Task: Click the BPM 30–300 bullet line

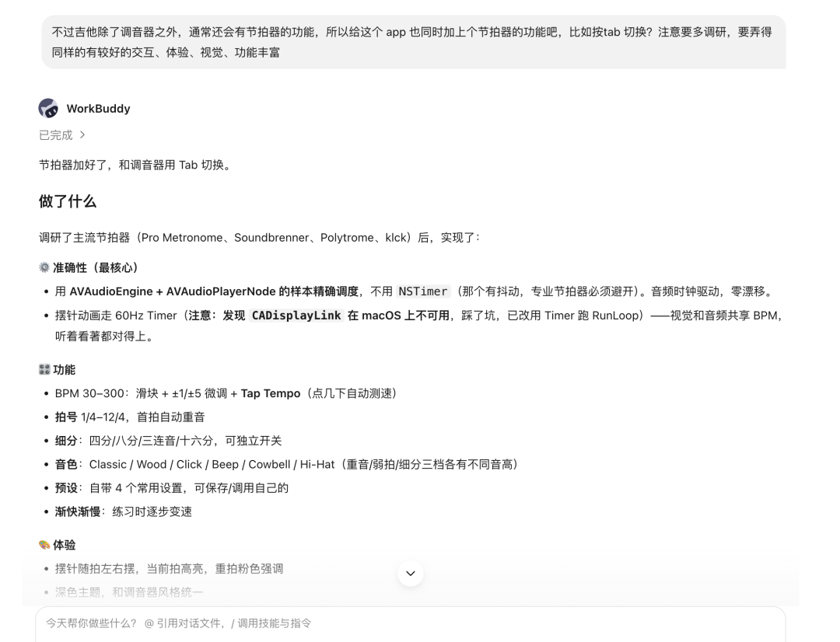Action: tap(226, 393)
